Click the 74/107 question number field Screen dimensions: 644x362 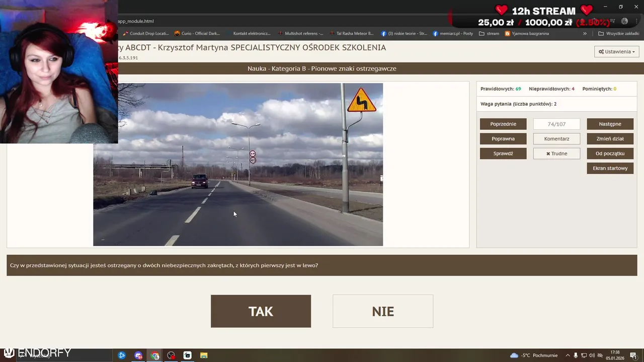tap(556, 124)
